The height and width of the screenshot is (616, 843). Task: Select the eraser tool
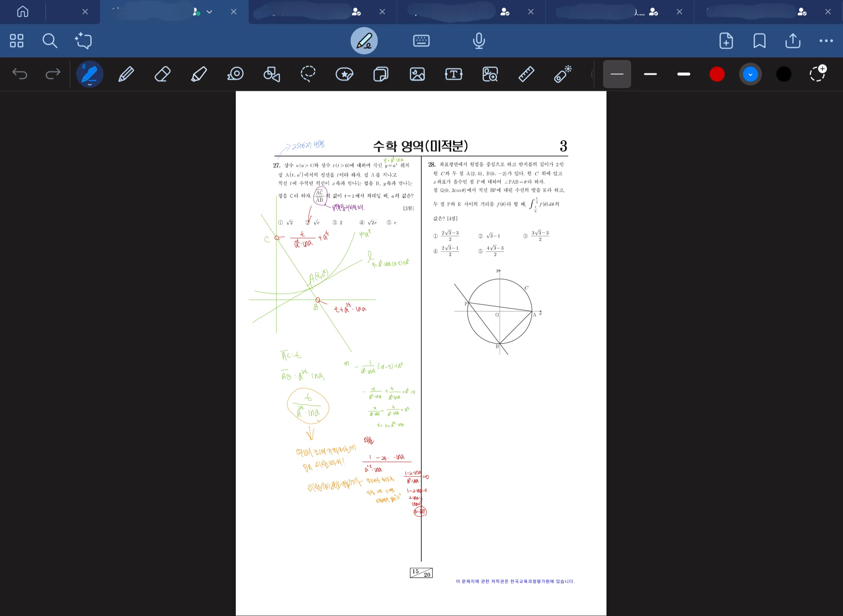coord(163,74)
